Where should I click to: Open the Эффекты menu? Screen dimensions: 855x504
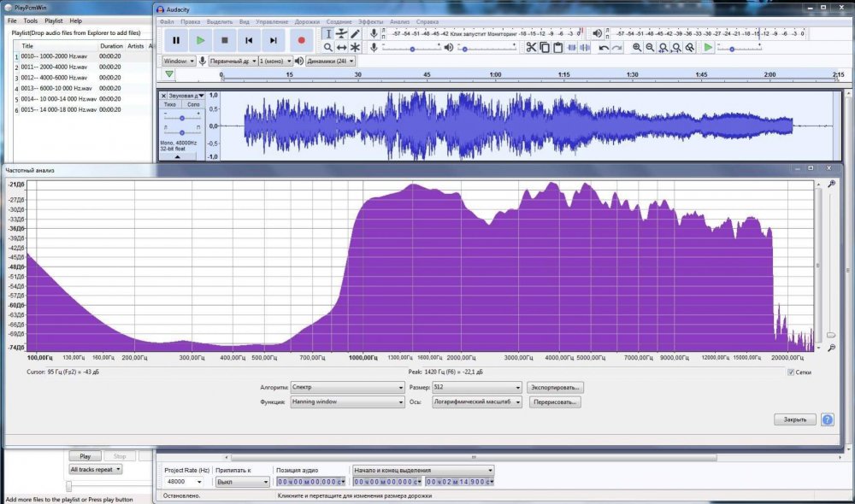point(370,21)
